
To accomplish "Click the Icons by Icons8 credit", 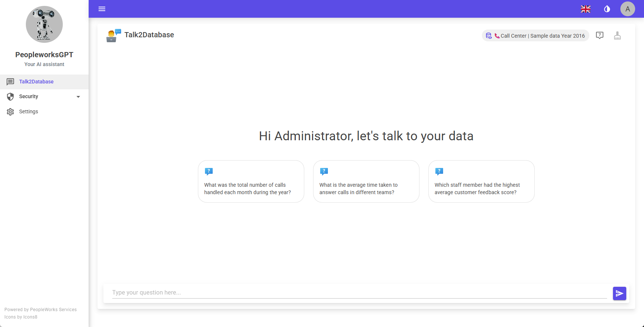I will 21,317.
